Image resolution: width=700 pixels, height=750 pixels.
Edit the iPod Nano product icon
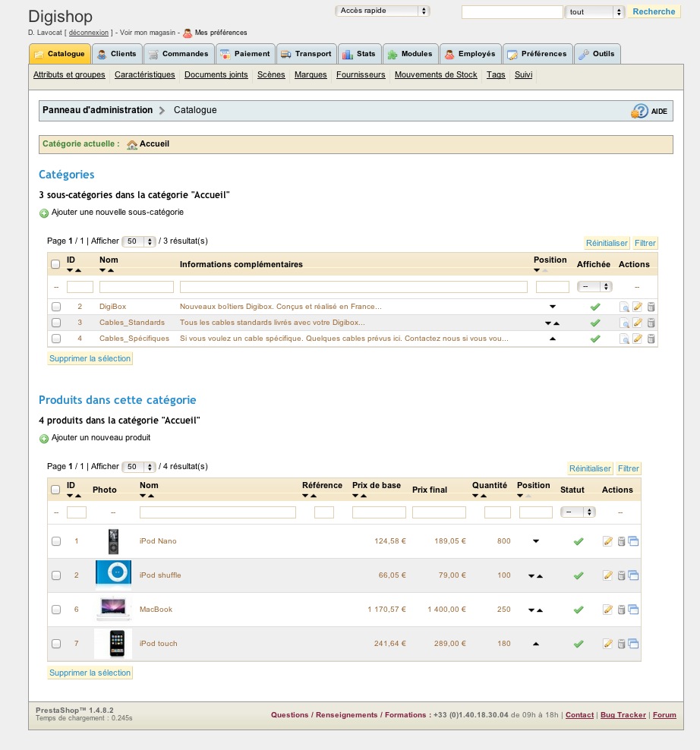point(607,541)
